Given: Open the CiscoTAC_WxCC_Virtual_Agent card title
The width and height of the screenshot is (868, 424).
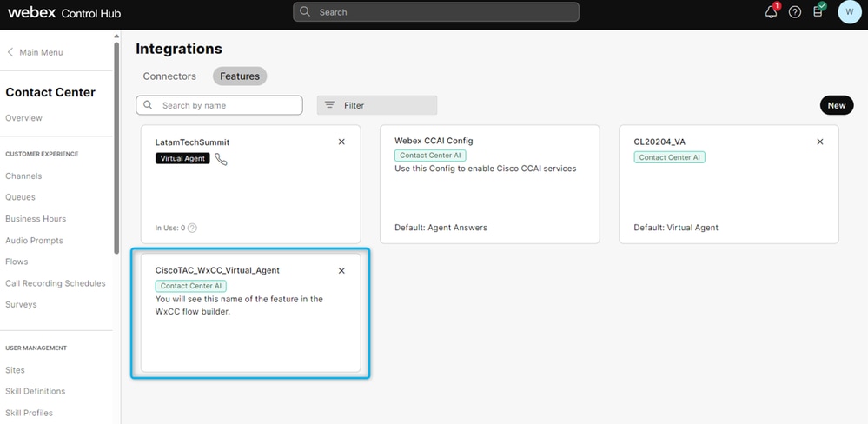Looking at the screenshot, I should click(217, 271).
